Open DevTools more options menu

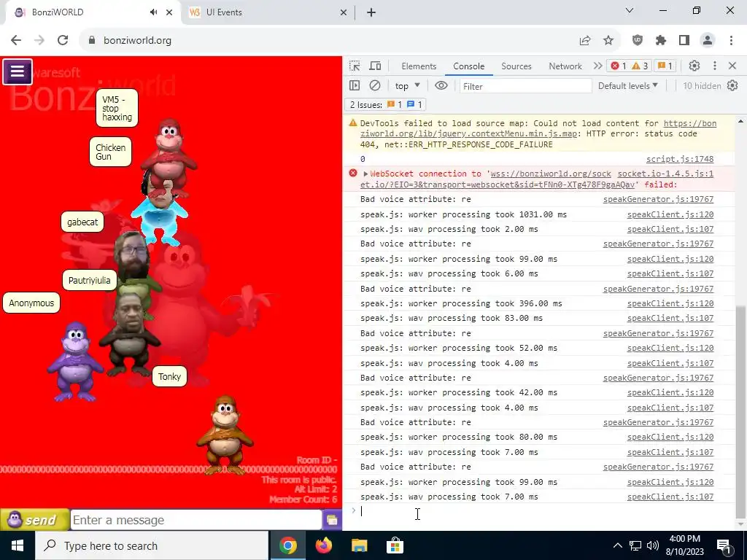point(715,66)
